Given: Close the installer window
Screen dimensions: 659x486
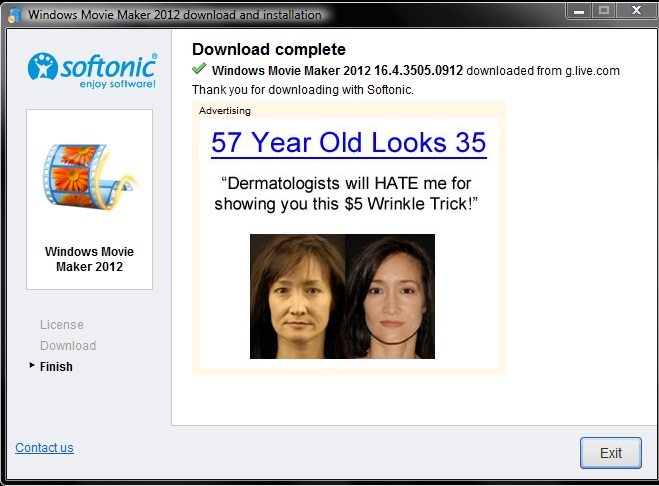Looking at the screenshot, I should pos(636,11).
